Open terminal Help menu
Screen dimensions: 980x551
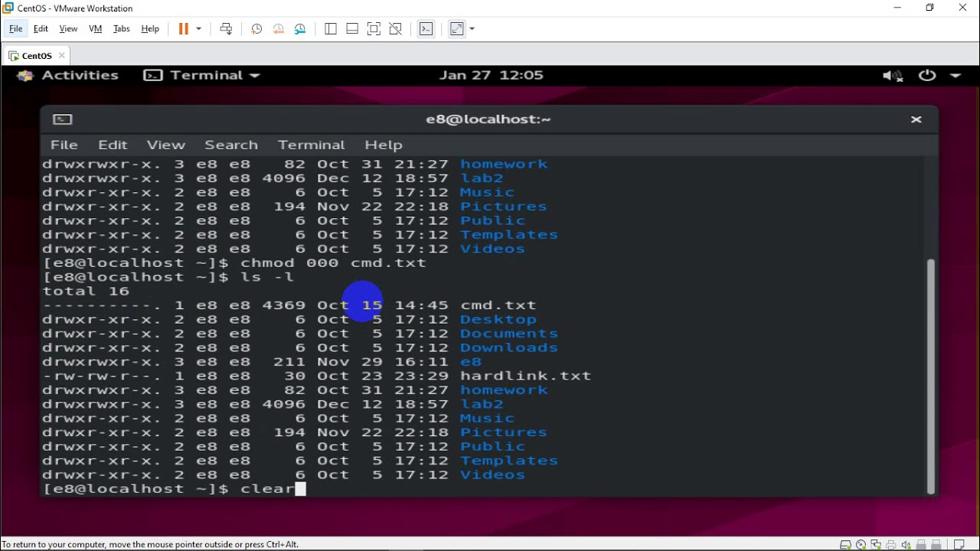point(384,145)
